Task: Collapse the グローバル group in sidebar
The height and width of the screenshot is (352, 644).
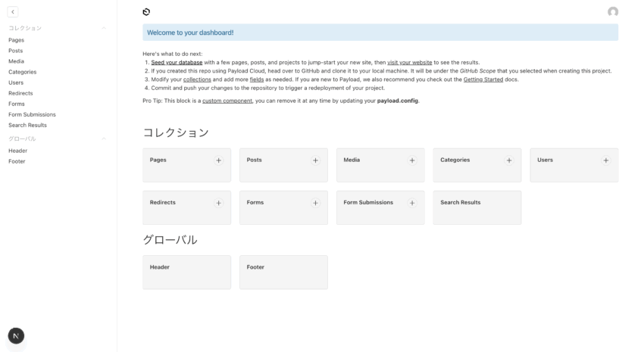Action: [x=104, y=139]
